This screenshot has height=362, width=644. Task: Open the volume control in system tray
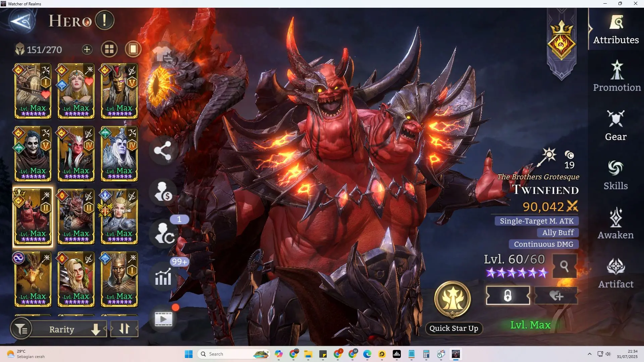point(608,354)
